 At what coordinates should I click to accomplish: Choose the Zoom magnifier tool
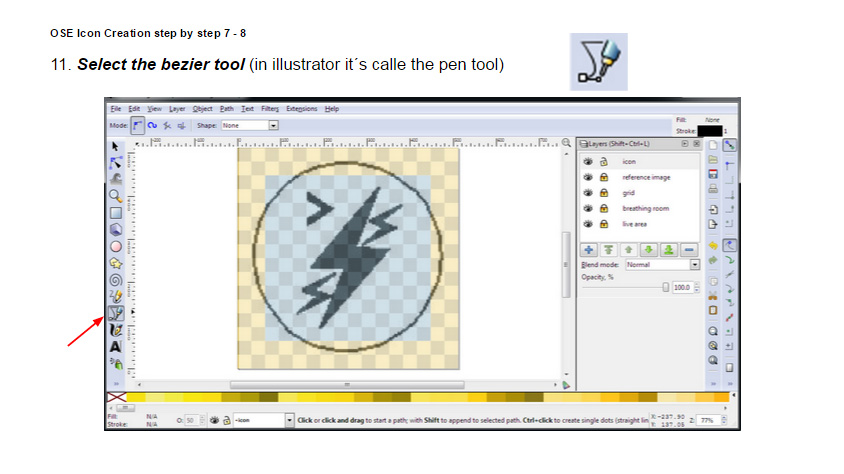click(x=115, y=196)
